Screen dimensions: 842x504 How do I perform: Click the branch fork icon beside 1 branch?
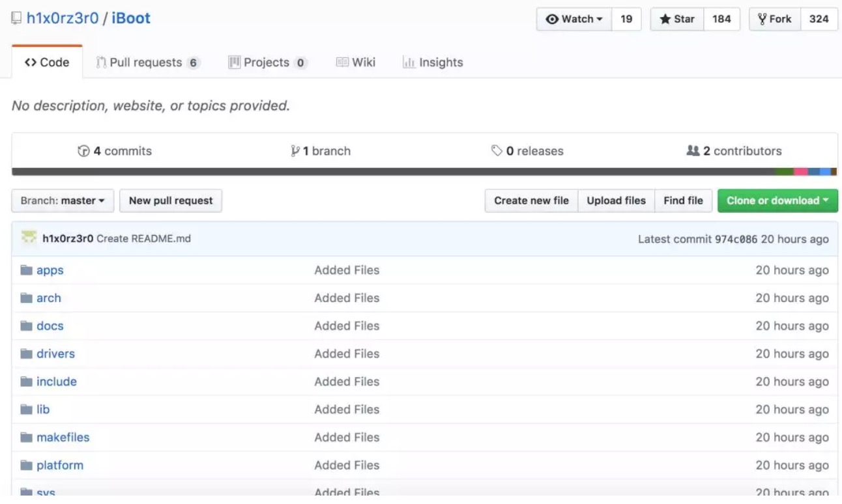295,151
